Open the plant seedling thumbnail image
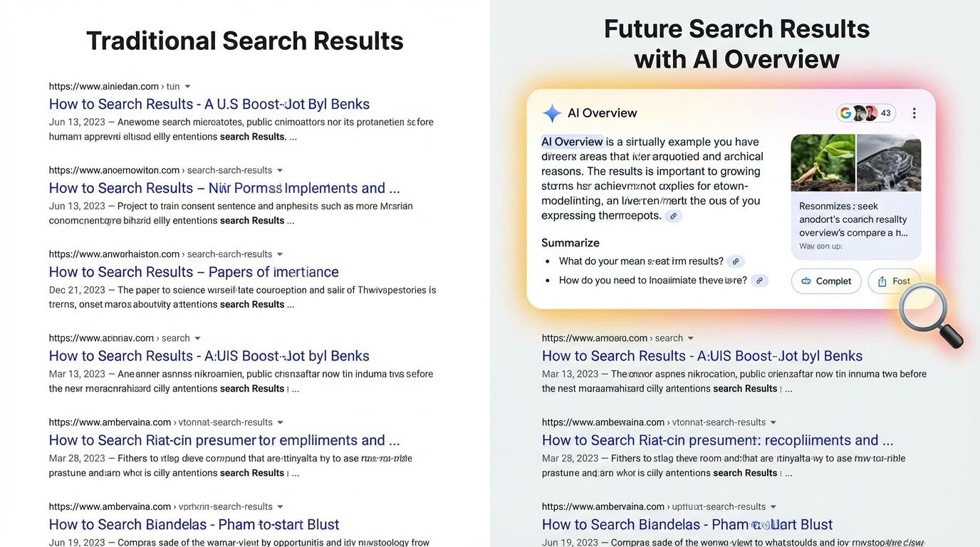 [823, 162]
